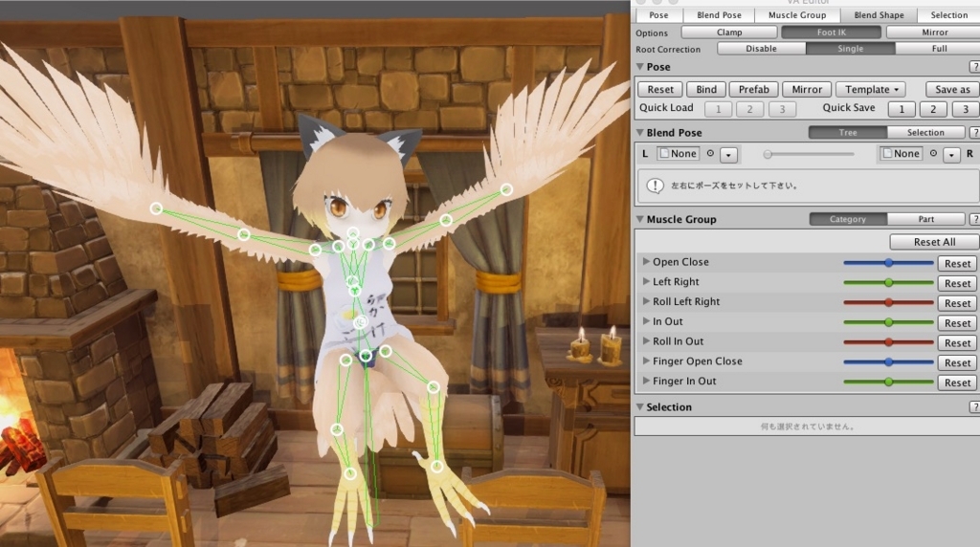The height and width of the screenshot is (547, 980).
Task: Click the warning info icon
Action: (655, 186)
